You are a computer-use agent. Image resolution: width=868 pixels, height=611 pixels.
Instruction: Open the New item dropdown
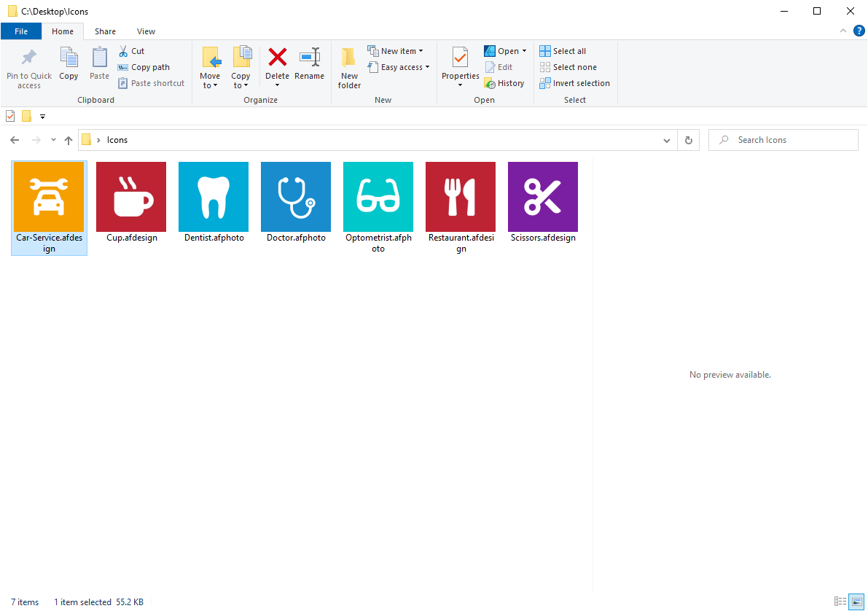coord(398,50)
